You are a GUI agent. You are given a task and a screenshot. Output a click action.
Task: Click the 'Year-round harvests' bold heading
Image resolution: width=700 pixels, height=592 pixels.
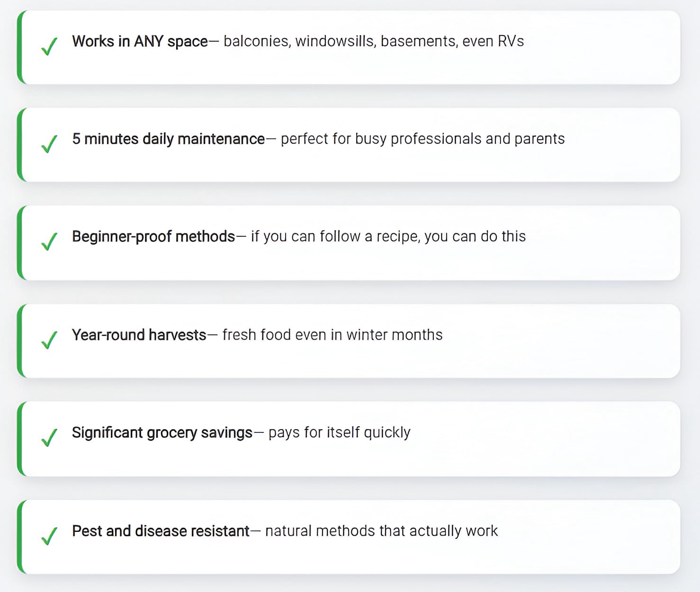(x=139, y=335)
